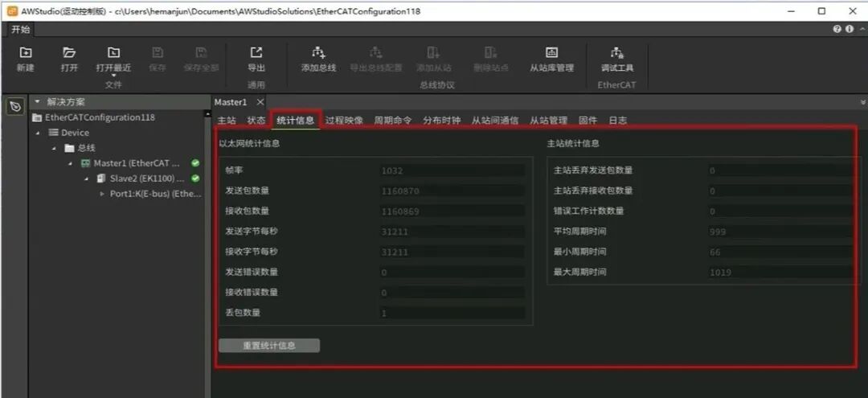Screen dimensions: 868x398
Task: Open the 打开最近 recent files dropdown
Action: (113, 61)
